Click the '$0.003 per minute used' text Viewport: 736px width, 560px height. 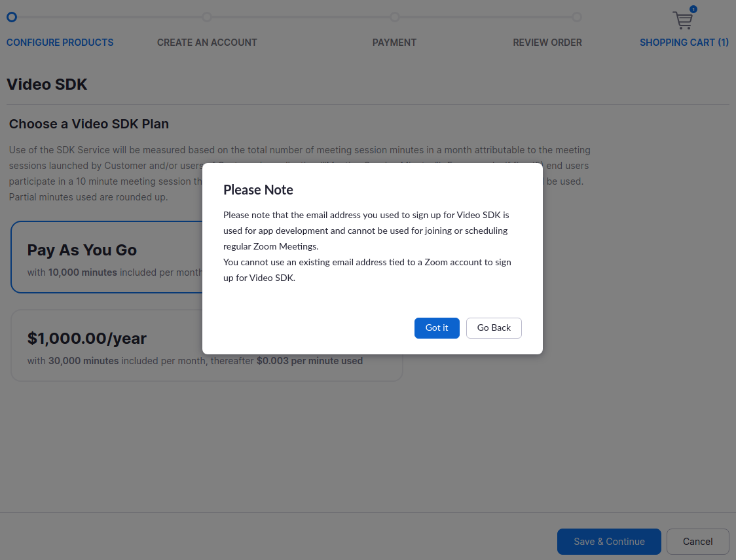point(309,361)
